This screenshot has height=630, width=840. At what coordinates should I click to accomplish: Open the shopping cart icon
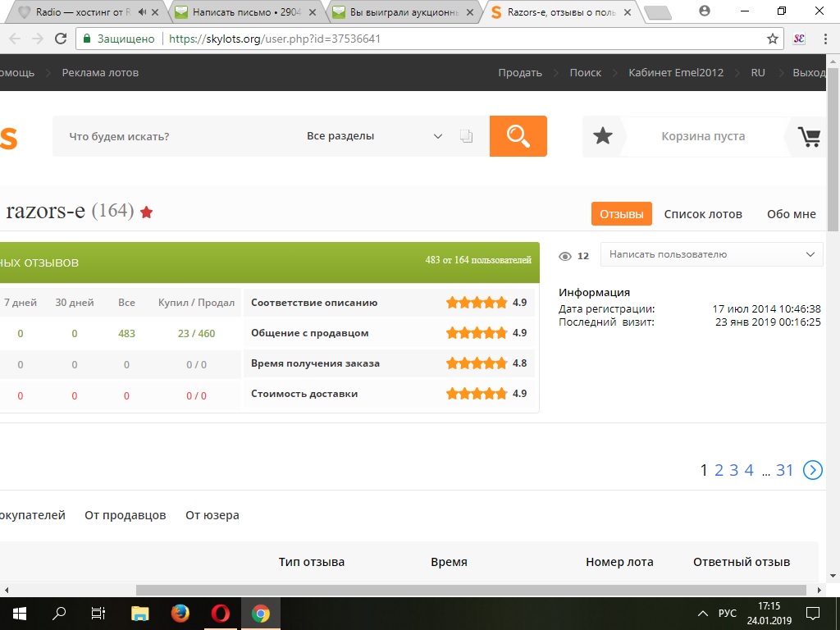[810, 137]
